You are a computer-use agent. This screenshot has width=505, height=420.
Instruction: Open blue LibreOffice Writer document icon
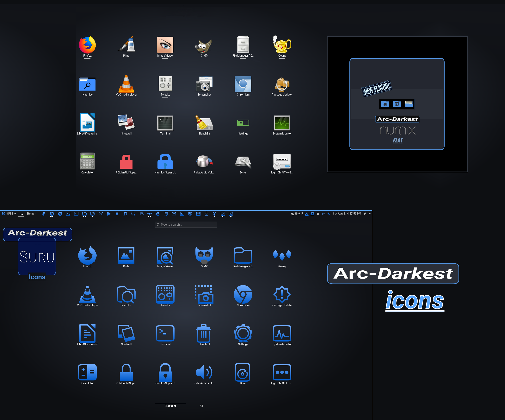(x=87, y=333)
